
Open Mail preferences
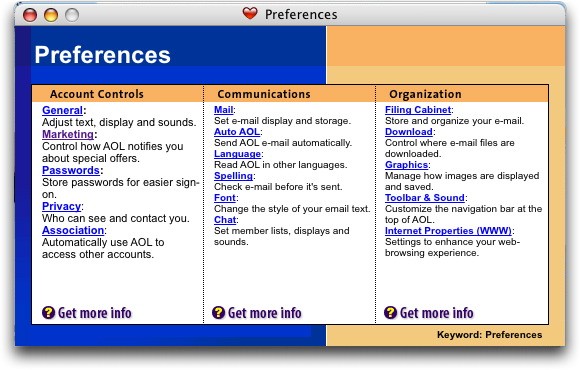click(x=223, y=110)
